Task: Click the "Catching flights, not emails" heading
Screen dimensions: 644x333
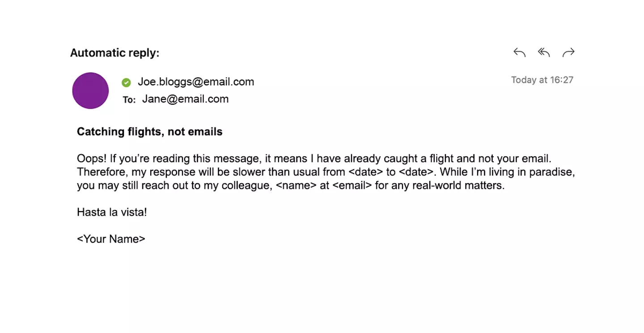Action: (x=149, y=132)
